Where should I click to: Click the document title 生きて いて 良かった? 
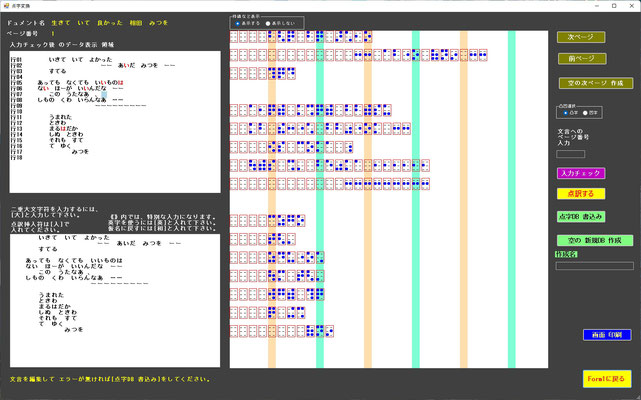pyautogui.click(x=87, y=23)
